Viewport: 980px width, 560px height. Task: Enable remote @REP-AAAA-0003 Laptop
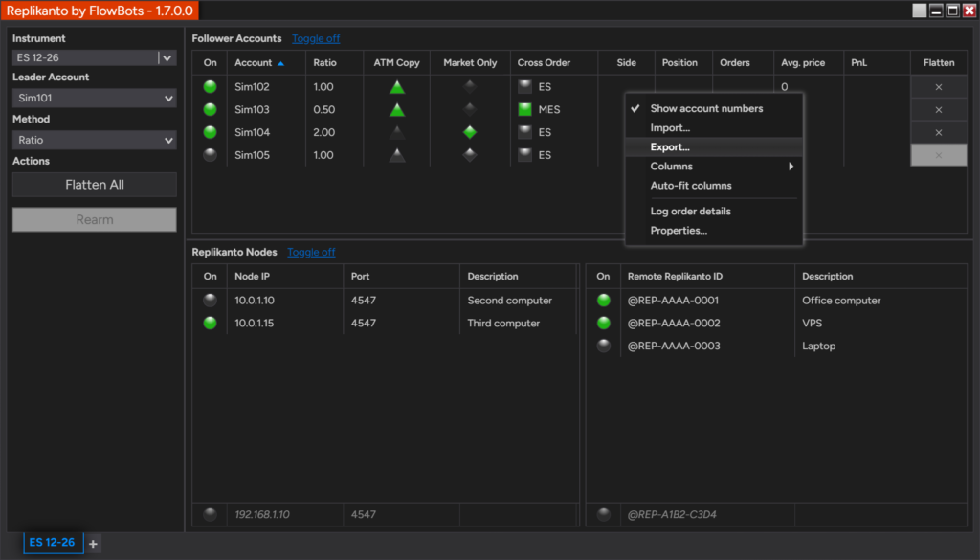pyautogui.click(x=603, y=346)
